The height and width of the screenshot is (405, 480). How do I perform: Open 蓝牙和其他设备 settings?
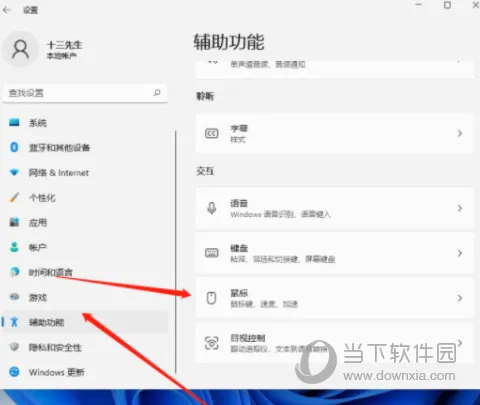tap(85, 147)
